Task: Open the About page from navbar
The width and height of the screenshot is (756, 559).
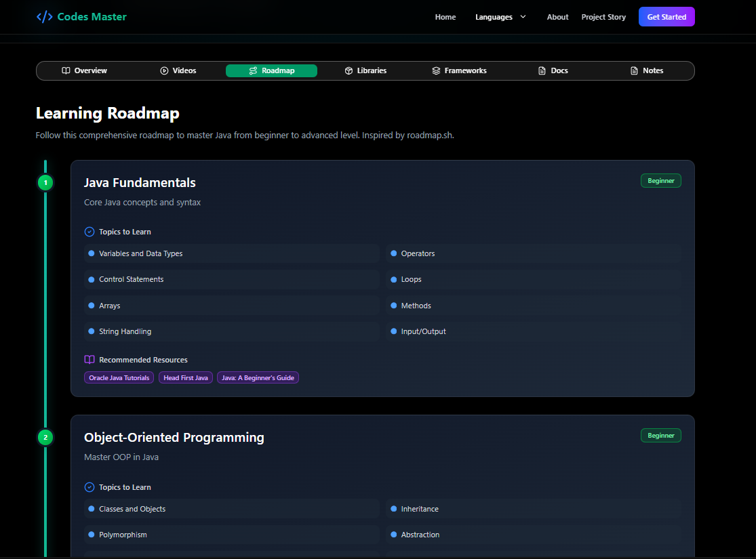Action: coord(558,17)
